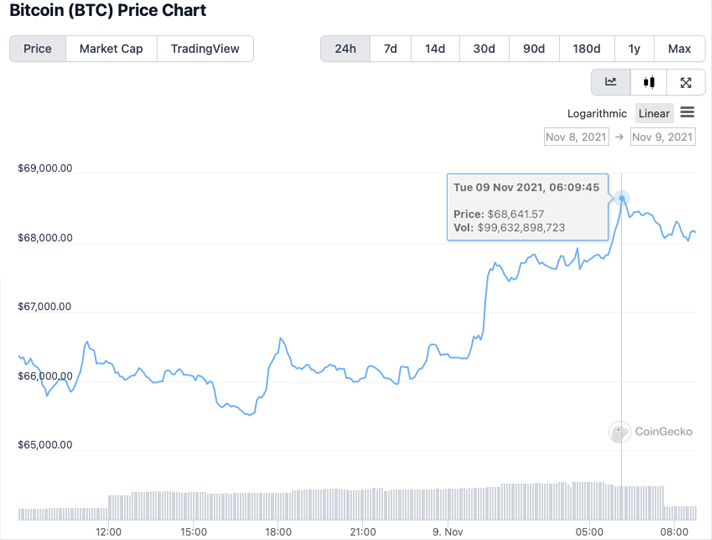Select the Max time range
712x540 pixels.
pos(679,49)
